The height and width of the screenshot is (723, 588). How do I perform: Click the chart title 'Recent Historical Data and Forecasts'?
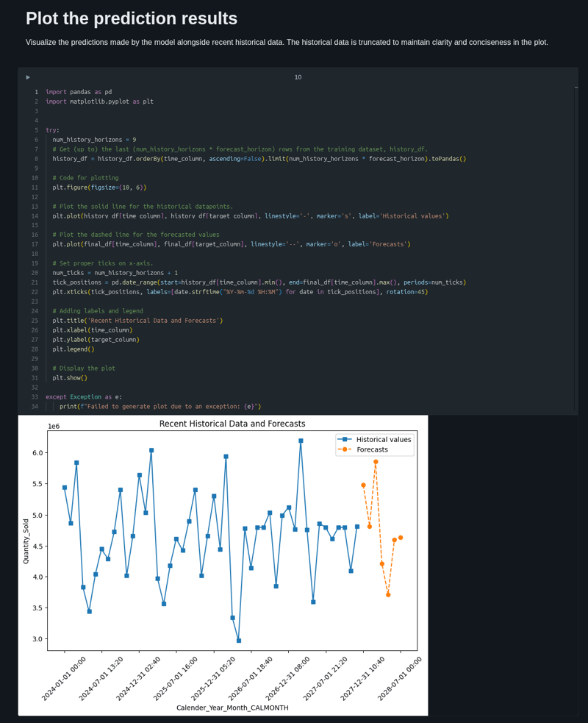pos(232,424)
